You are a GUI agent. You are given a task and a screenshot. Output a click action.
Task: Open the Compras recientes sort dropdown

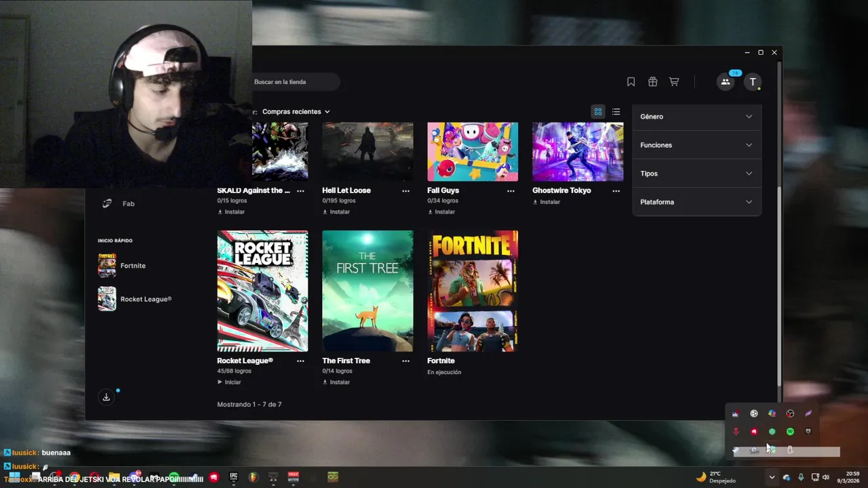(296, 112)
